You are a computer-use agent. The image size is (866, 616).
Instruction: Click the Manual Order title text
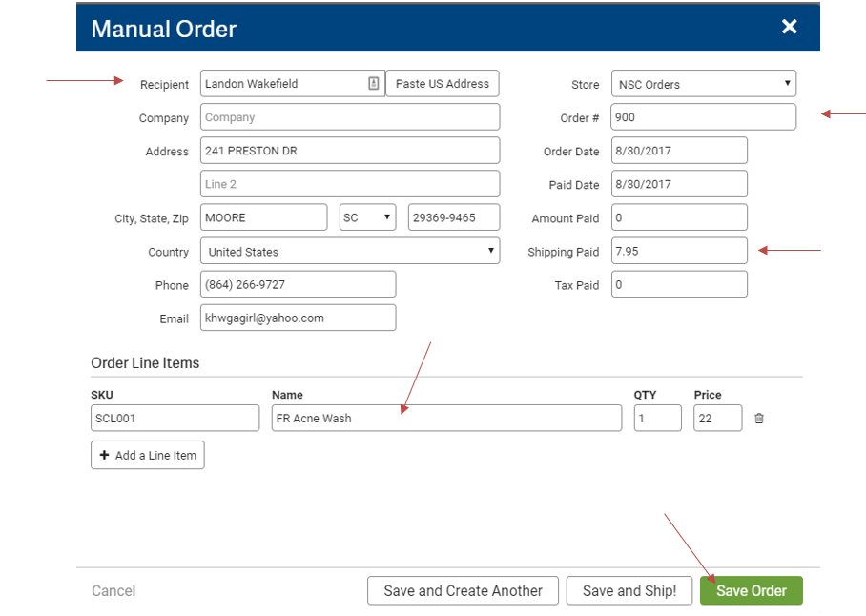(x=164, y=29)
